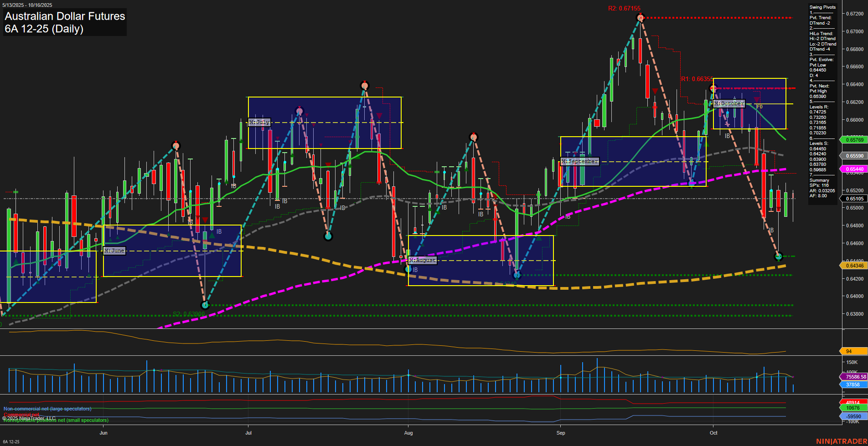Image resolution: width=868 pixels, height=446 pixels.
Task: Click the Australian Dollar Futures chart title
Action: tap(65, 16)
